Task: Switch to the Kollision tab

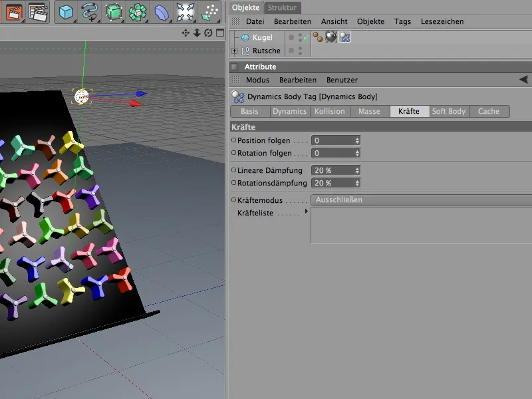Action: click(330, 112)
